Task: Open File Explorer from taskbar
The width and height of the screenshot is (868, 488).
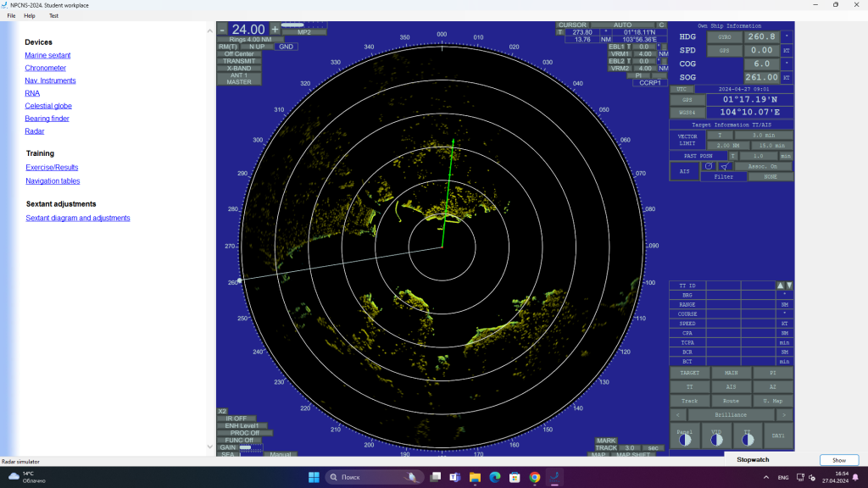Action: [x=475, y=477]
